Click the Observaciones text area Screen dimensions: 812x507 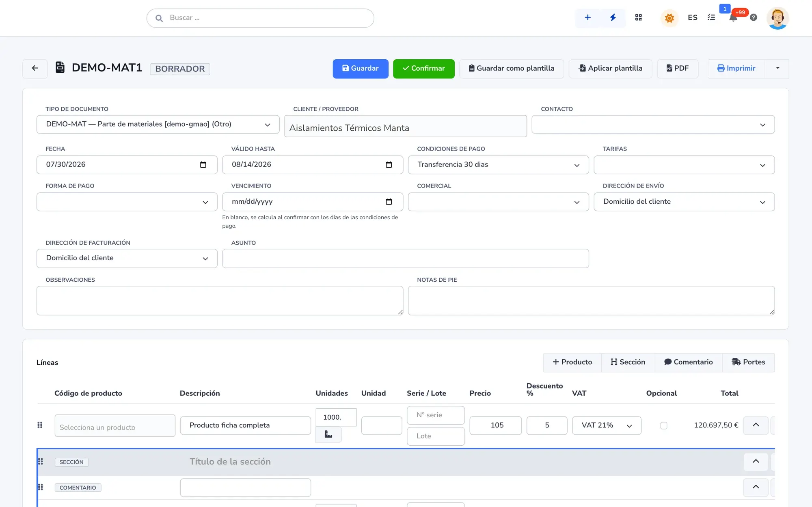pyautogui.click(x=220, y=301)
